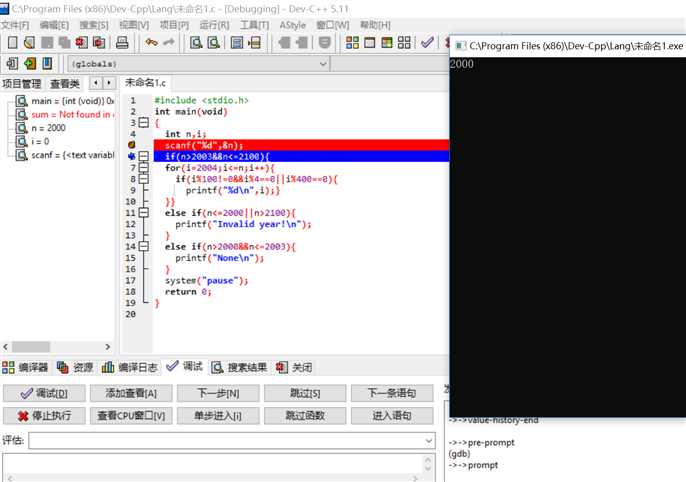Screen dimensions: 686x482
Task: Open the 编辑[E] menu
Action: pyautogui.click(x=54, y=25)
